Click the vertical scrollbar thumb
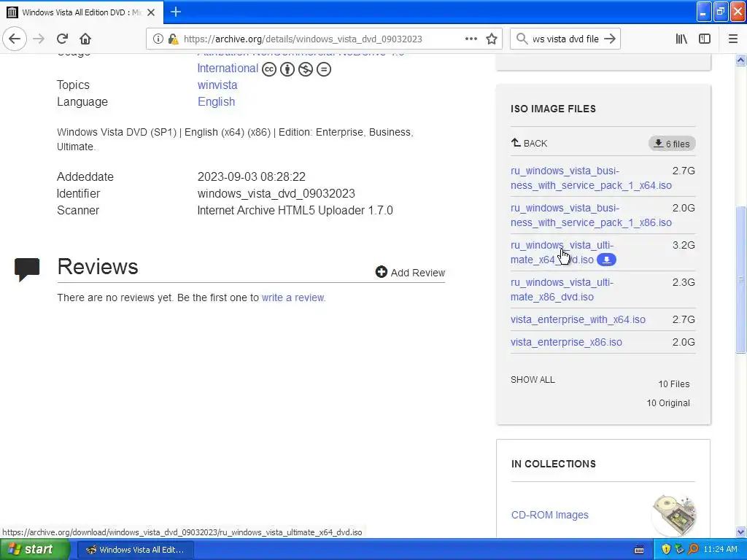 click(740, 279)
